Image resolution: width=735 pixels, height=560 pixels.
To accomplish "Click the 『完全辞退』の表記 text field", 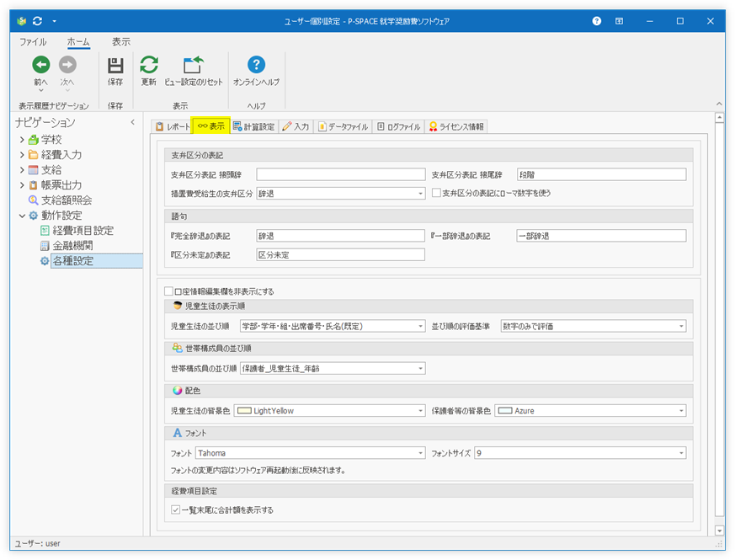I will click(x=341, y=236).
